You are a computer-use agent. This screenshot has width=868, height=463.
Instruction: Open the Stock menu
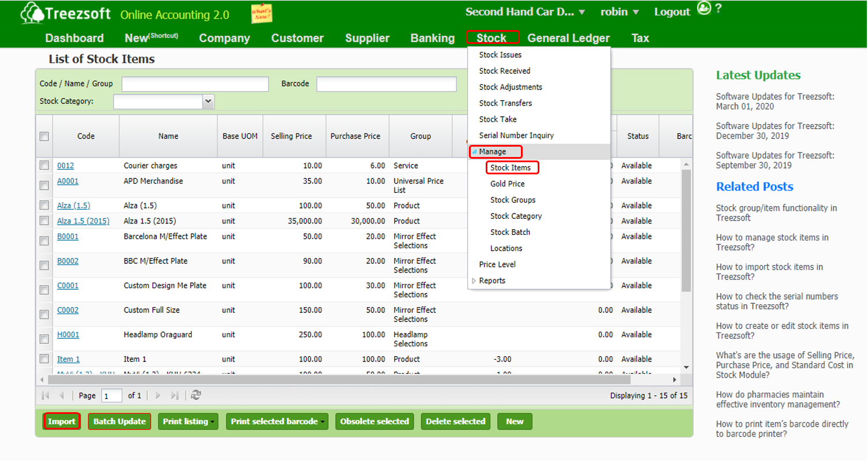pyautogui.click(x=492, y=38)
